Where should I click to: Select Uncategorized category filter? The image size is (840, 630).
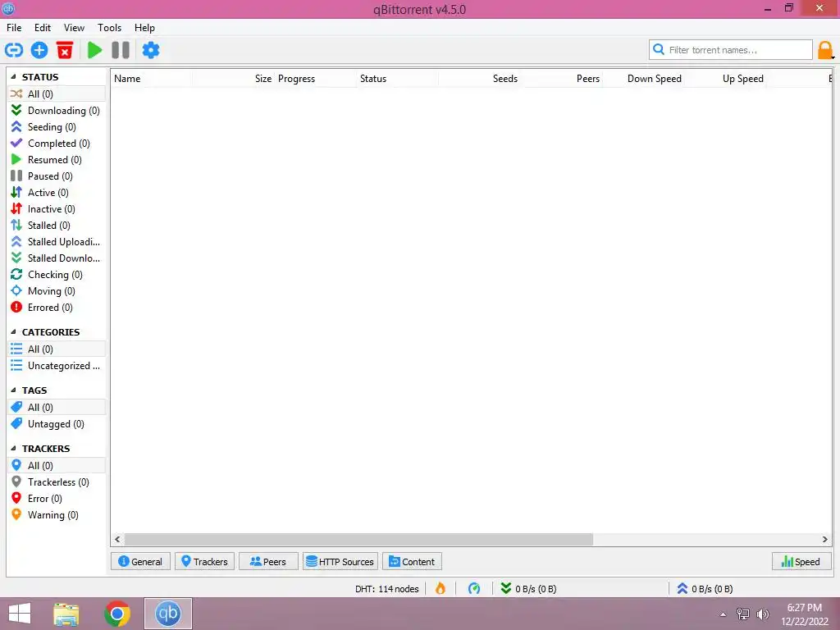point(57,366)
